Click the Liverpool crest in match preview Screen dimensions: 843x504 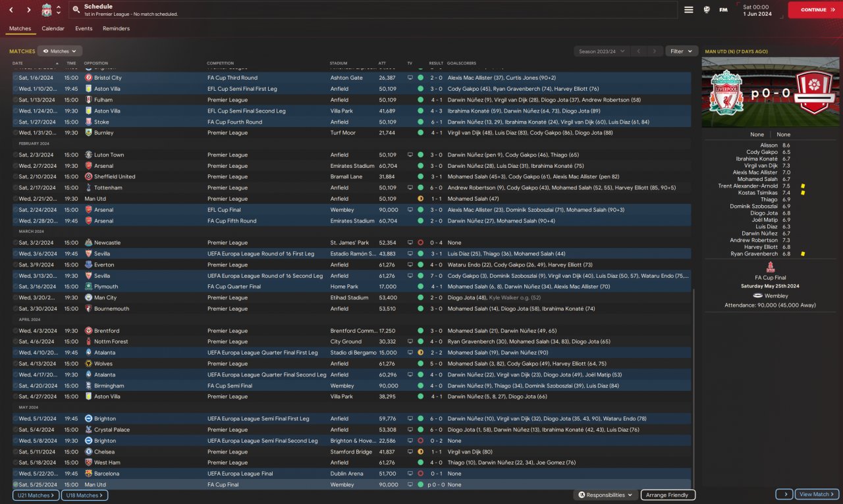coord(726,93)
